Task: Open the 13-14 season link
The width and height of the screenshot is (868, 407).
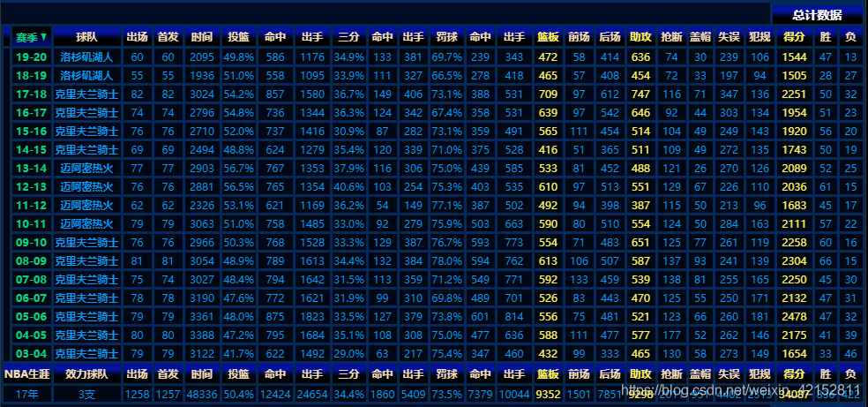Action: pyautogui.click(x=32, y=169)
